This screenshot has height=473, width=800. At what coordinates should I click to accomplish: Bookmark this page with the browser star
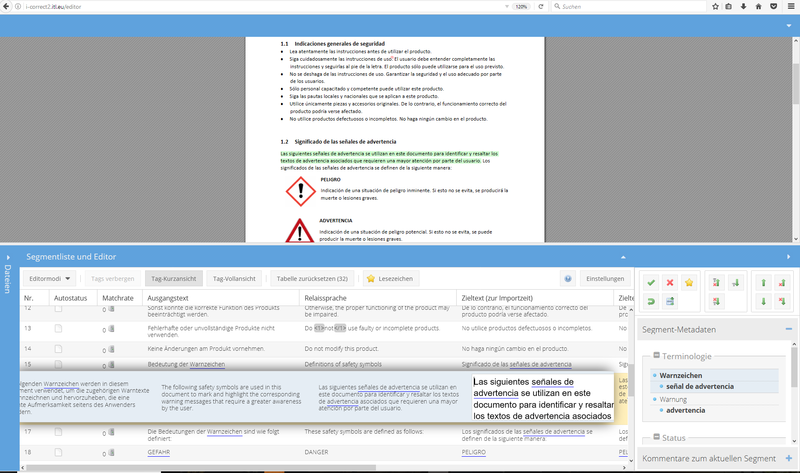pos(715,6)
